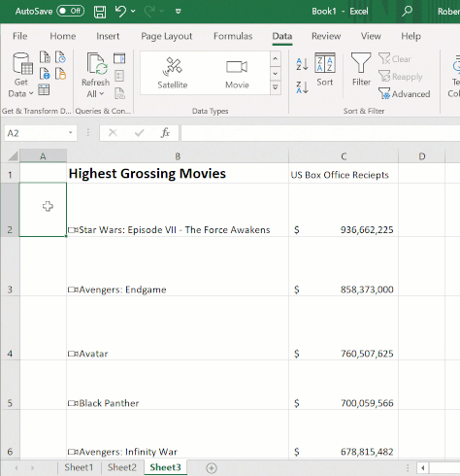Click the Edit Links icon
This screenshot has height=476, width=460.
click(119, 93)
